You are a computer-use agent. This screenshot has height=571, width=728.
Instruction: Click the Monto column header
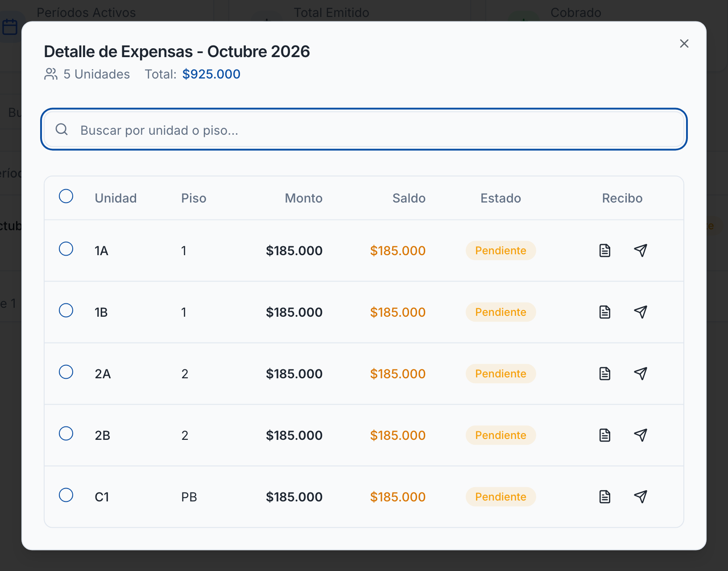(x=304, y=198)
